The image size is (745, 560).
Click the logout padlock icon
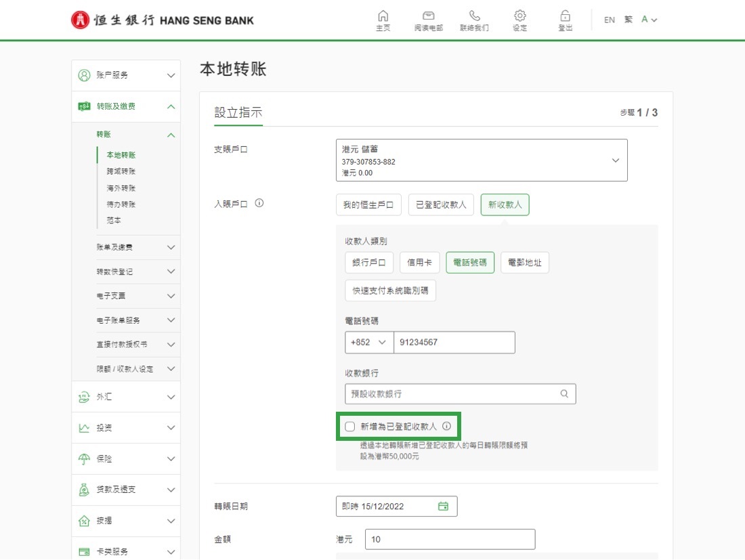(x=565, y=16)
